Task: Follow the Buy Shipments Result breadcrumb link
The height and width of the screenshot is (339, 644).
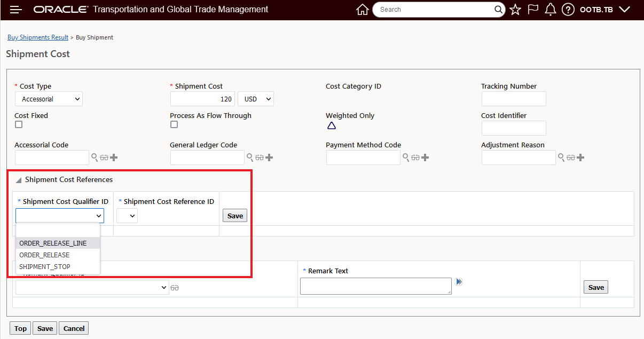Action: (38, 37)
